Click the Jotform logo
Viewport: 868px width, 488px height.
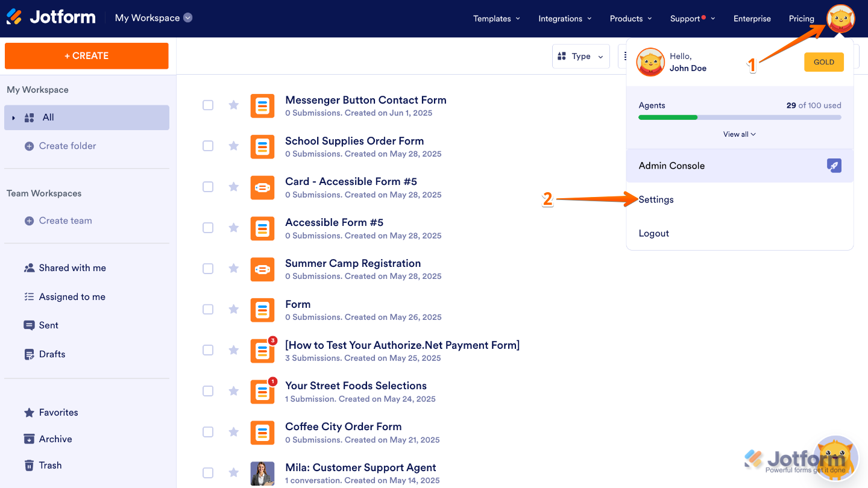click(x=51, y=17)
